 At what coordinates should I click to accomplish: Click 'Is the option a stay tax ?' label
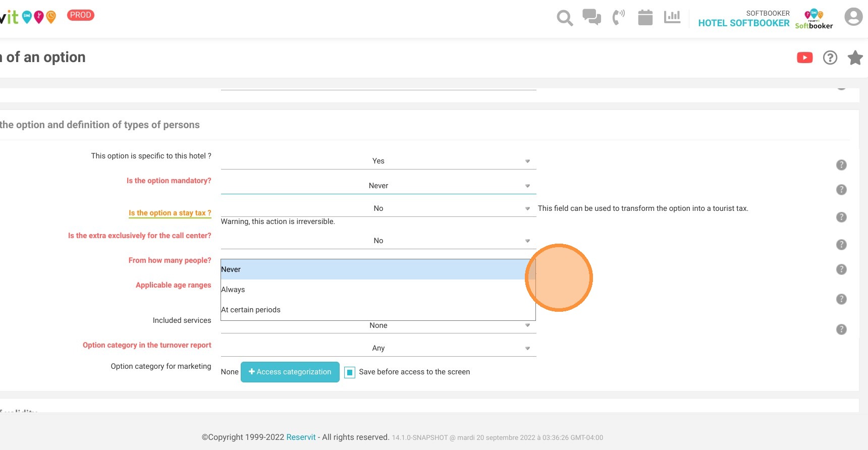click(170, 213)
